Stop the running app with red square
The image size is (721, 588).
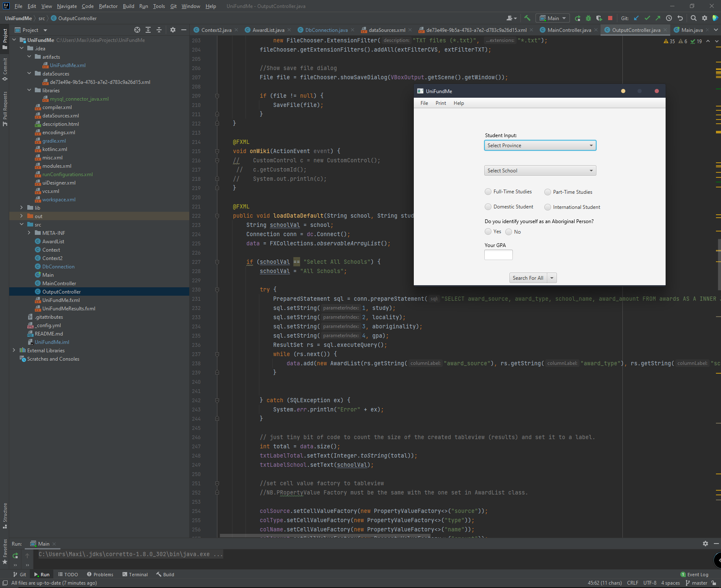click(610, 18)
